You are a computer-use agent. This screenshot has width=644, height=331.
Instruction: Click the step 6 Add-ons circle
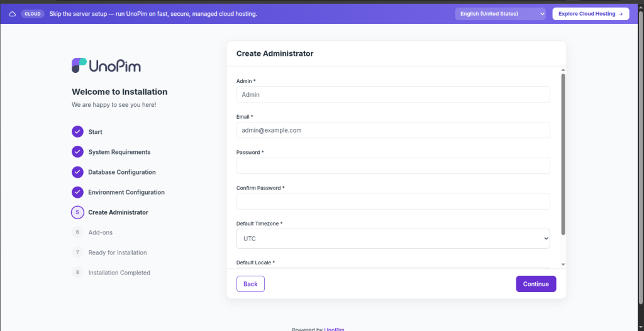[x=77, y=232]
